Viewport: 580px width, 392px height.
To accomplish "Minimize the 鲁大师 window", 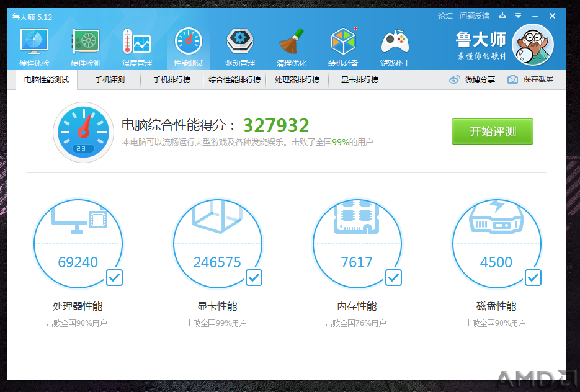I will click(535, 16).
